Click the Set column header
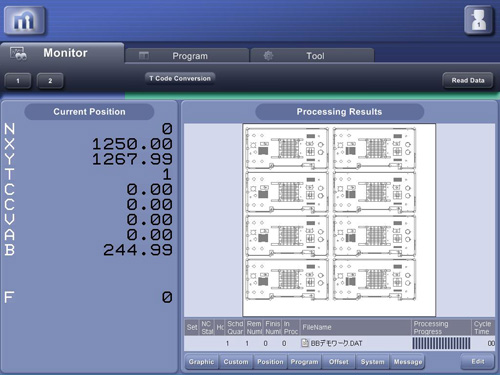Screen dimensions: 500x375 (x=192, y=327)
